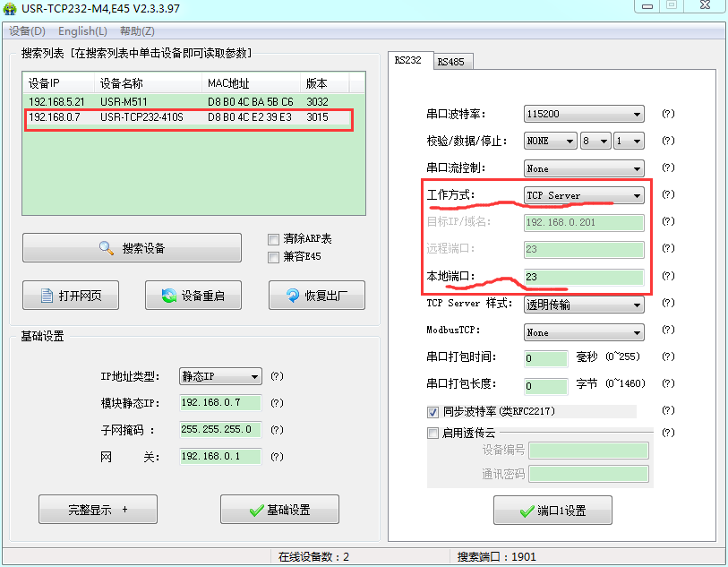The width and height of the screenshot is (728, 567).
Task: Open help for 串口波特率 via (?) icon
Action: click(669, 114)
